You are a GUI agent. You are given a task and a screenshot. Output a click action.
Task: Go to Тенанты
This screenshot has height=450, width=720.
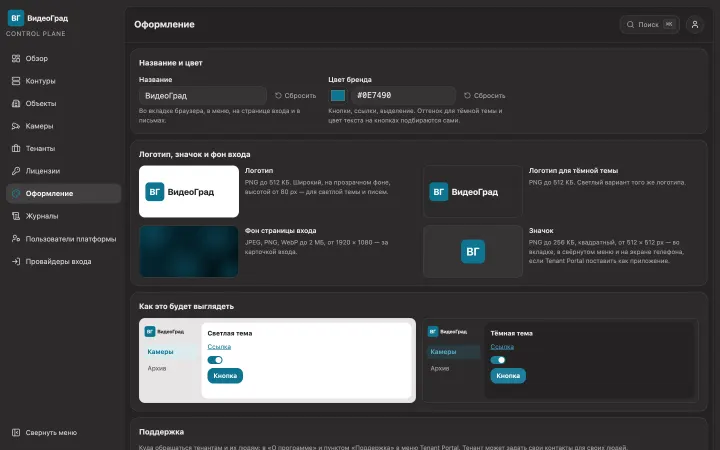point(63,148)
